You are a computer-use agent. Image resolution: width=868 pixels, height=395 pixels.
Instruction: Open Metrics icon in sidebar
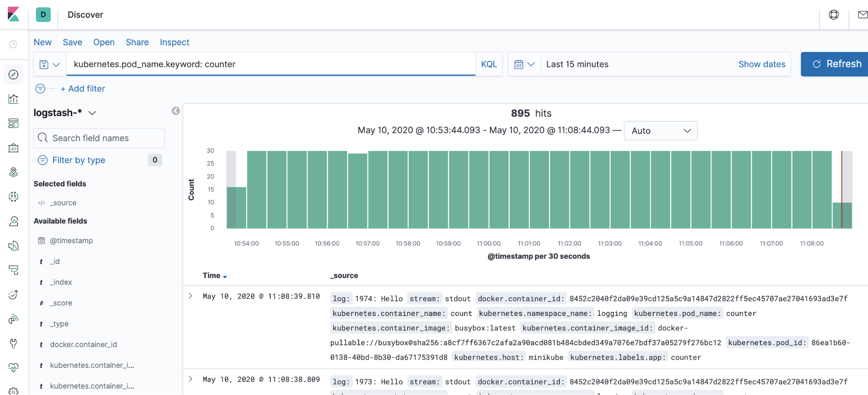click(13, 221)
